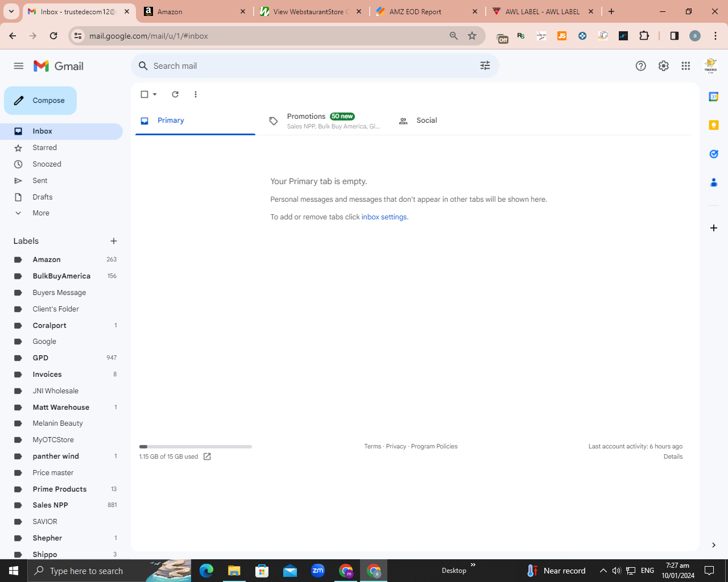Open storage management external link icon

(x=207, y=457)
